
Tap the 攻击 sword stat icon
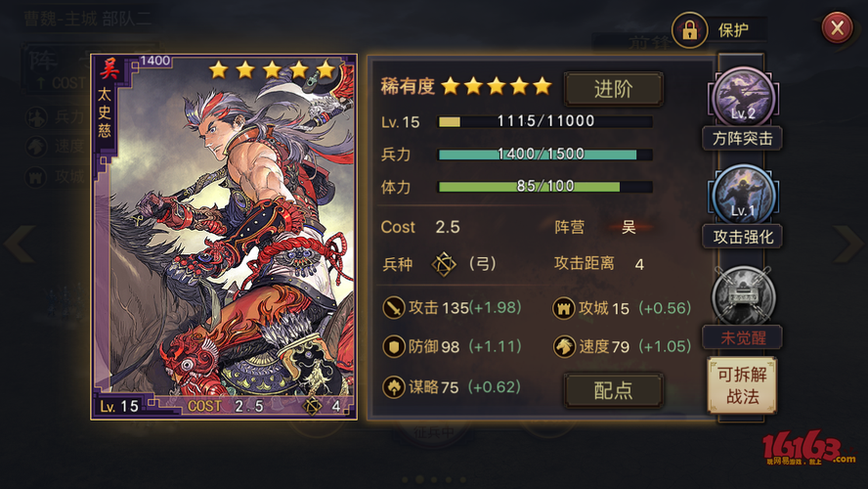coord(394,307)
